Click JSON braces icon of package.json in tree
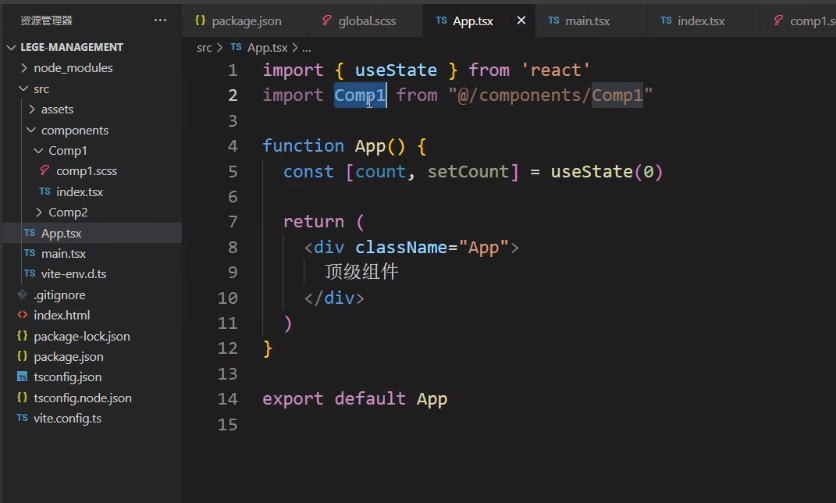836x503 pixels. tap(22, 356)
